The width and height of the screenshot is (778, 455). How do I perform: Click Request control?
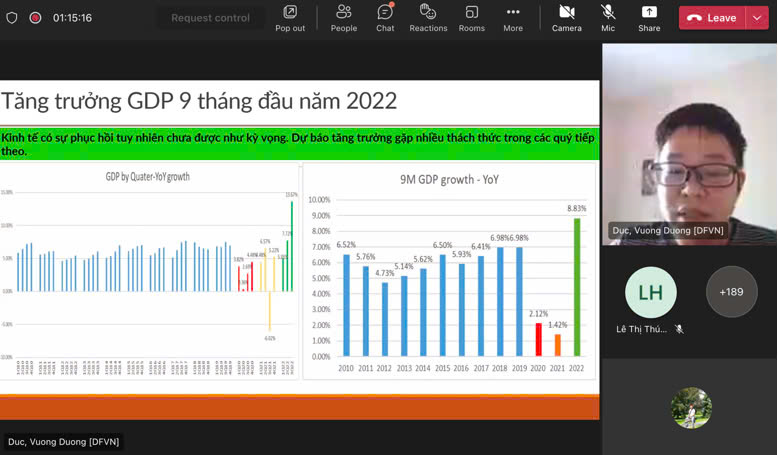210,18
